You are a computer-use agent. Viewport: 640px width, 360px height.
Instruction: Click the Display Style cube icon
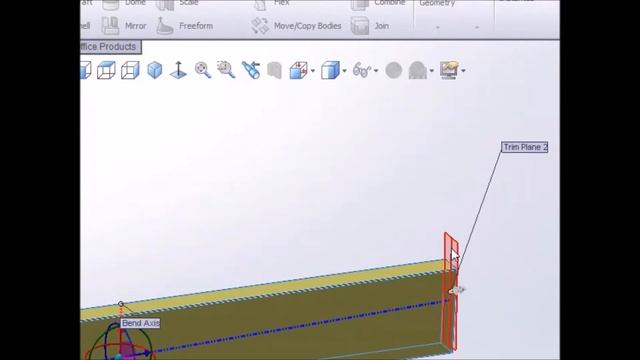330,70
